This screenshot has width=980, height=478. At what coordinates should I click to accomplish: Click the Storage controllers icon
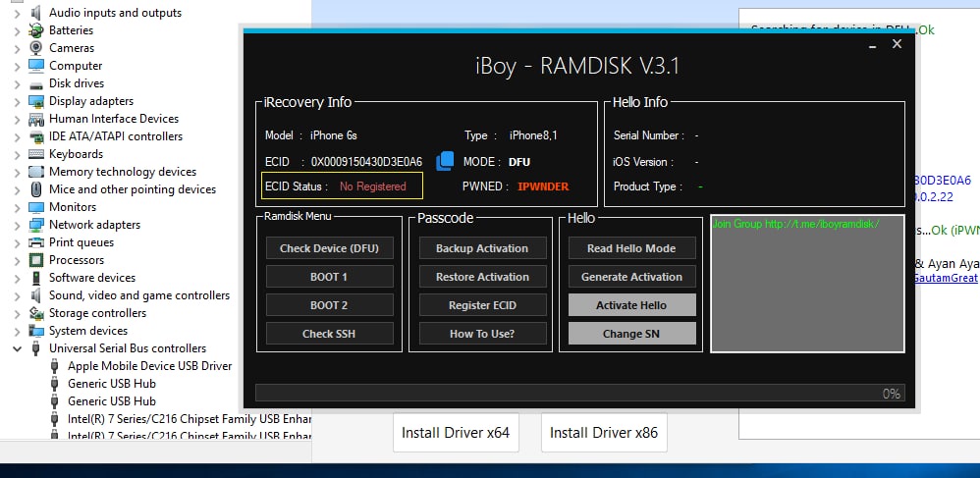(36, 313)
